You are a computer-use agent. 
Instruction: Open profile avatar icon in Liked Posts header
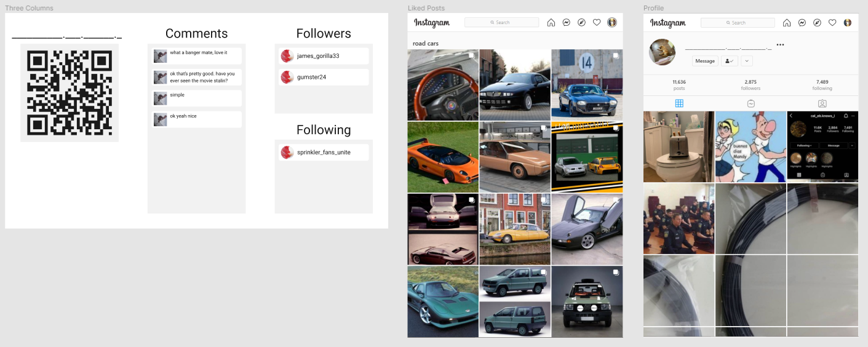pos(611,23)
